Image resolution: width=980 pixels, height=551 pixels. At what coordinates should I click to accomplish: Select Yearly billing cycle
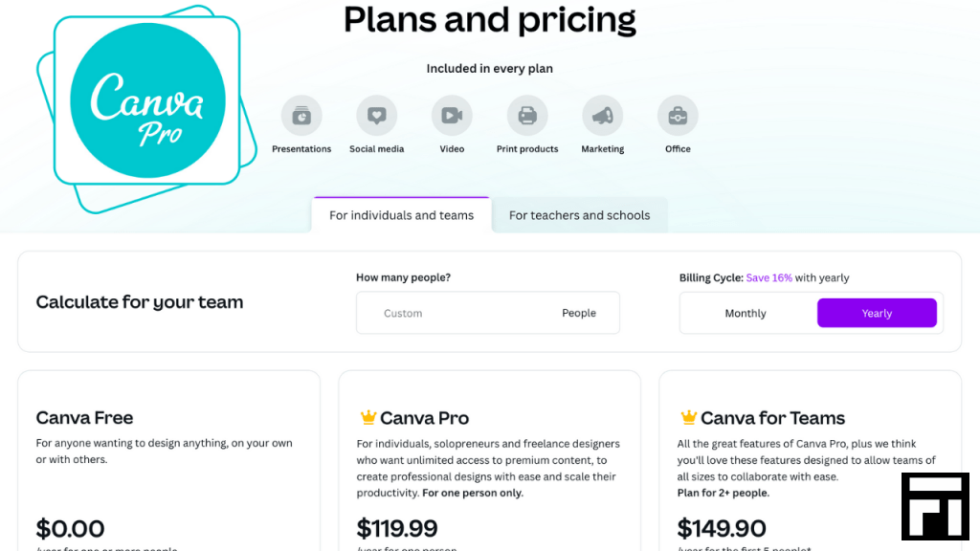(877, 313)
